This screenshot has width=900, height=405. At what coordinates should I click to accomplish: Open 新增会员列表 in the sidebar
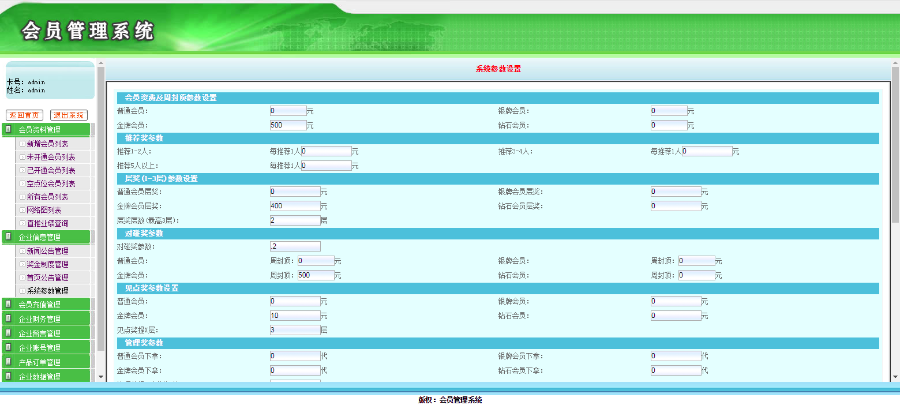pos(47,143)
